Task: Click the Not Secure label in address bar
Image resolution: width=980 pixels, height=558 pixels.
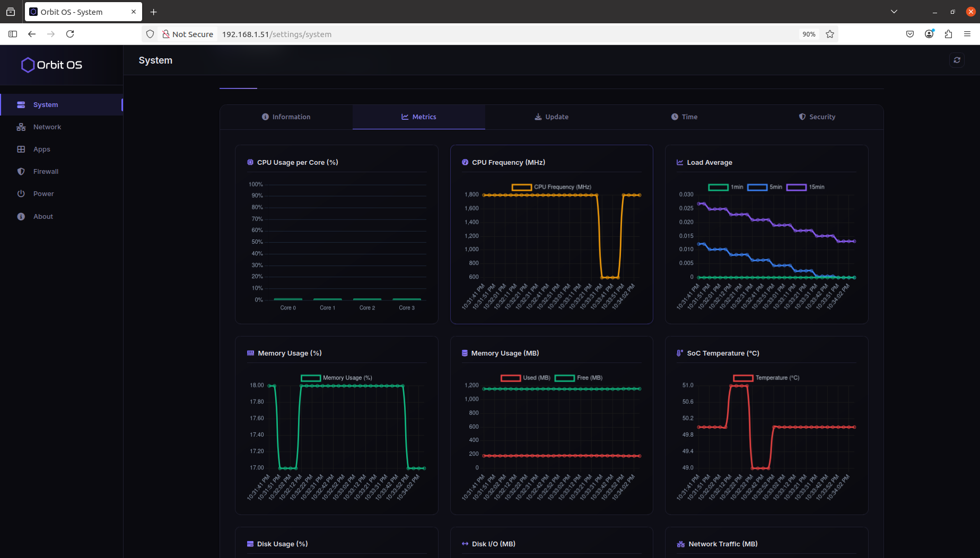Action: pos(193,34)
